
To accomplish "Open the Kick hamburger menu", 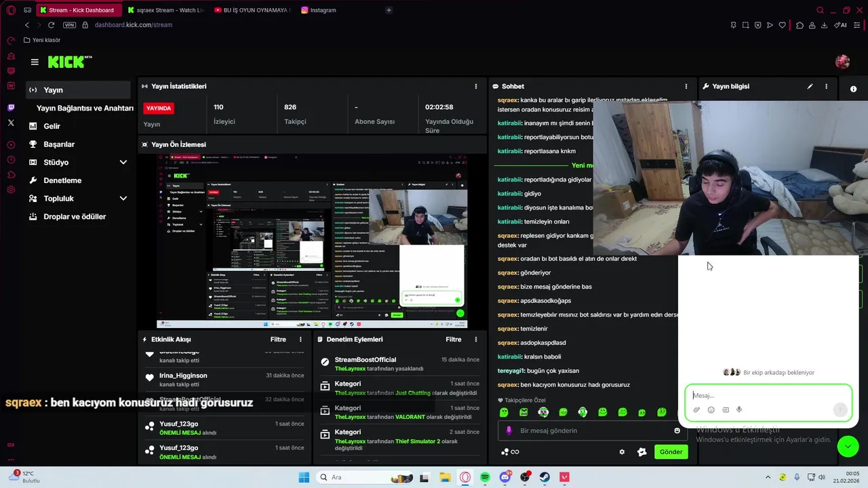I will click(35, 62).
